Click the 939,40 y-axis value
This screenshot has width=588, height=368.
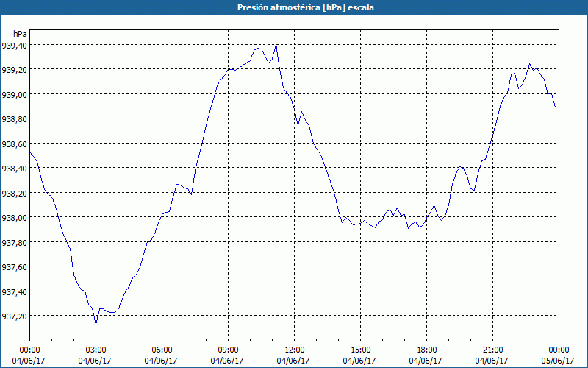[14, 46]
